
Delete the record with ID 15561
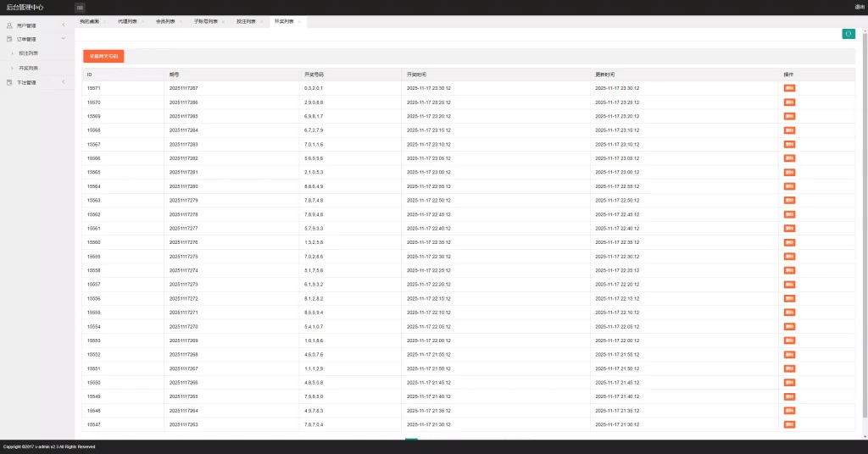(x=789, y=229)
